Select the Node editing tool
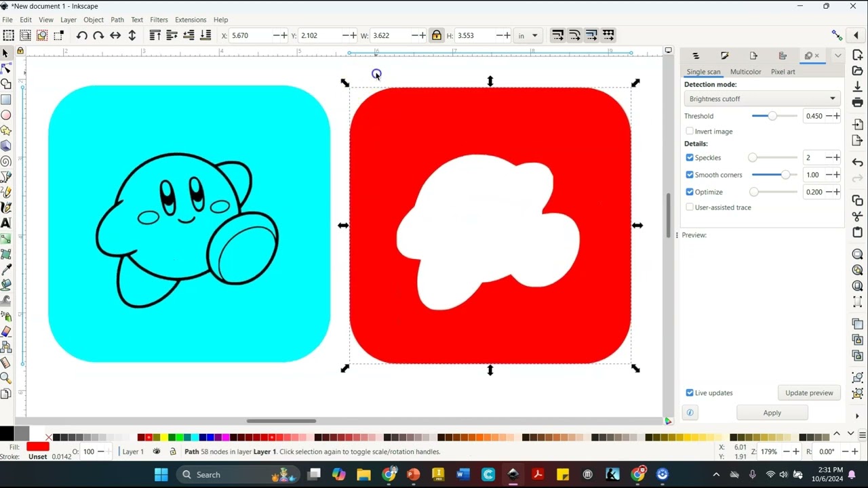The image size is (868, 488). point(5,68)
